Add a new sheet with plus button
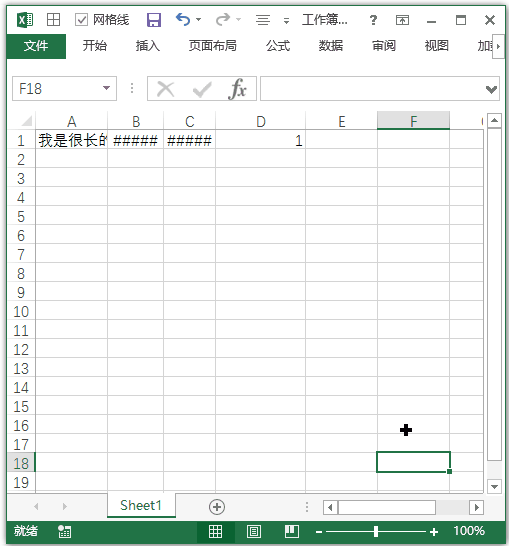Screen dimensions: 509x546 217,507
